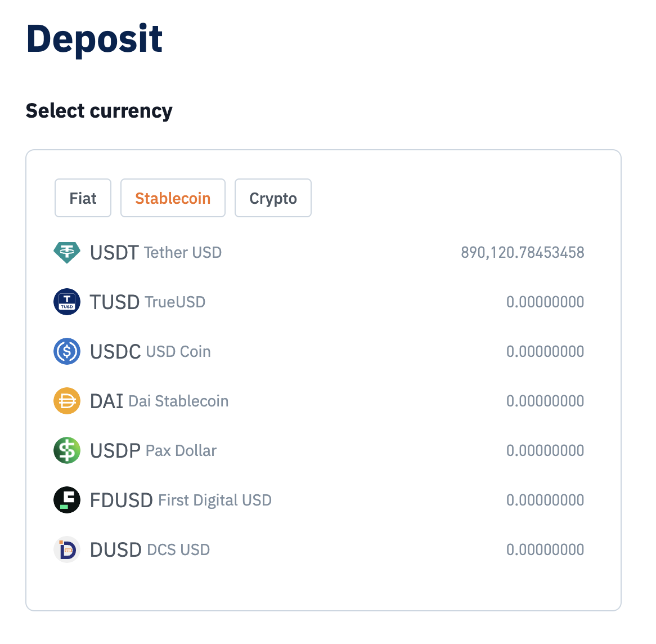This screenshot has width=656, height=644.
Task: Select DAI Dai Stablecoin label
Action: (159, 401)
